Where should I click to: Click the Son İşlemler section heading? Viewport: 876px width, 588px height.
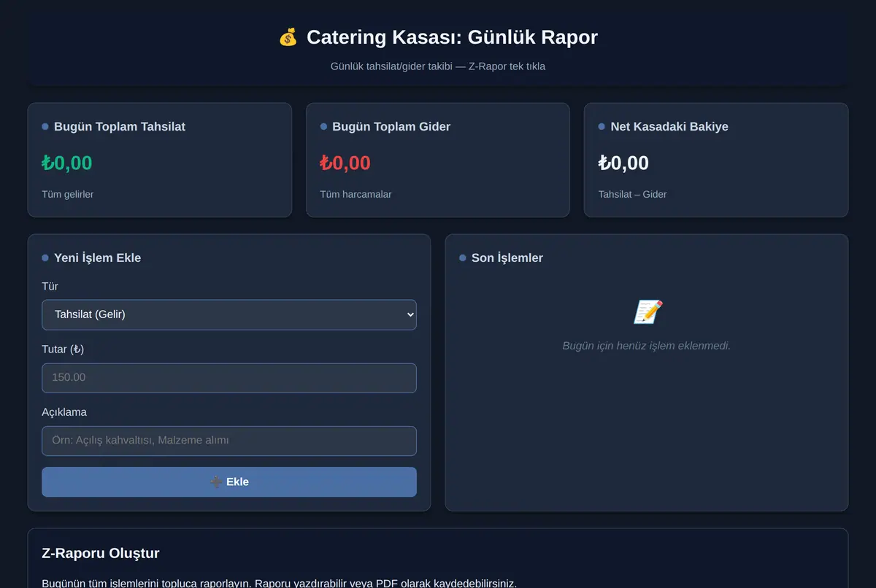pos(507,258)
